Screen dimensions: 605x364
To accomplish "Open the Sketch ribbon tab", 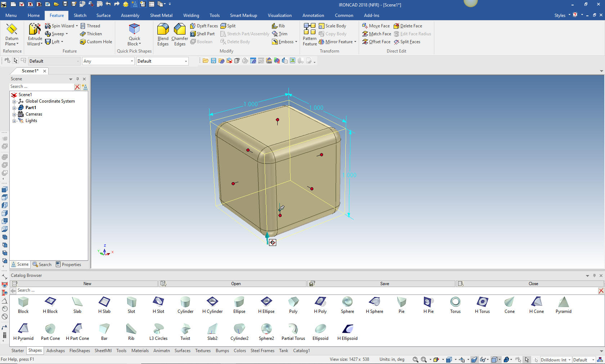I will point(80,15).
